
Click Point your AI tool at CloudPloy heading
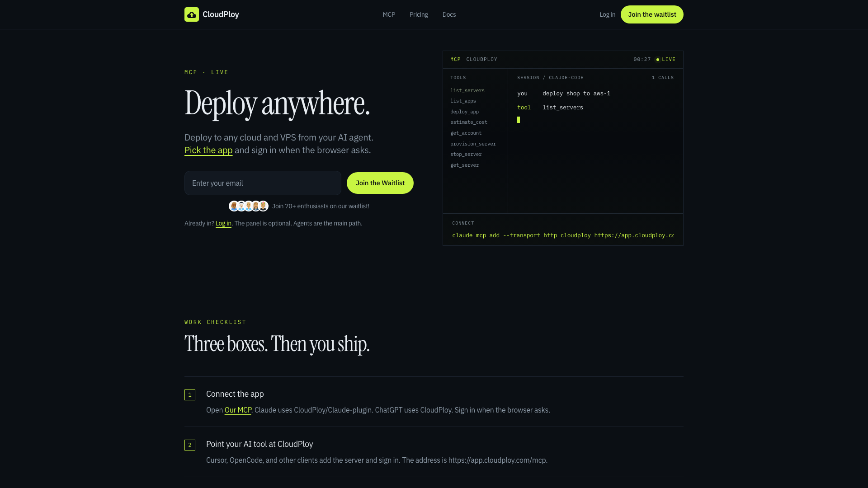259,444
